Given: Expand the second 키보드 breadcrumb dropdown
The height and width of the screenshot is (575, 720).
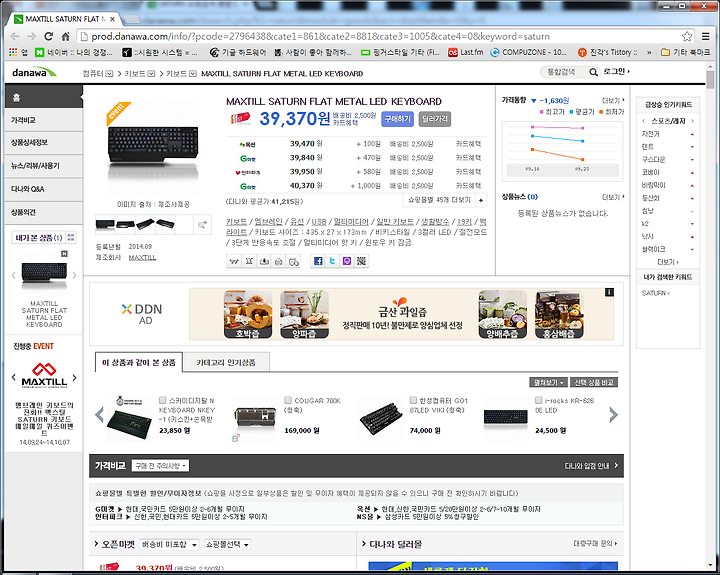Looking at the screenshot, I should click(x=193, y=73).
